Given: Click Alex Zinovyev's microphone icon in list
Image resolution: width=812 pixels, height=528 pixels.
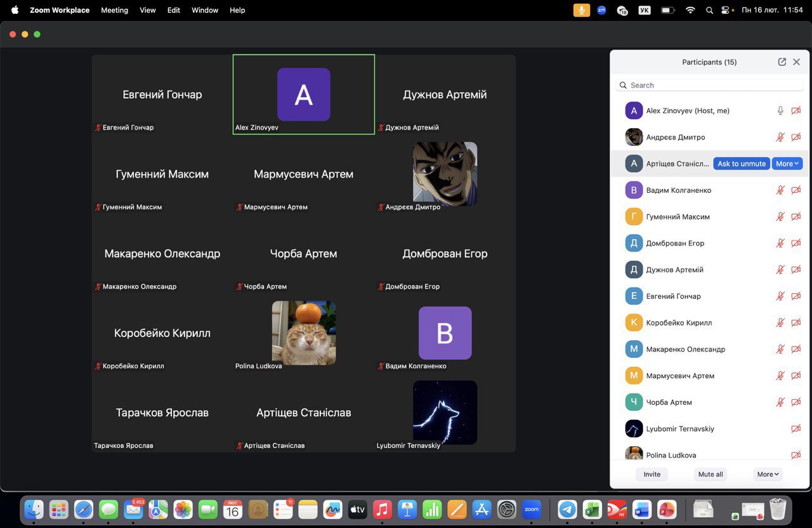Looking at the screenshot, I should click(780, 110).
